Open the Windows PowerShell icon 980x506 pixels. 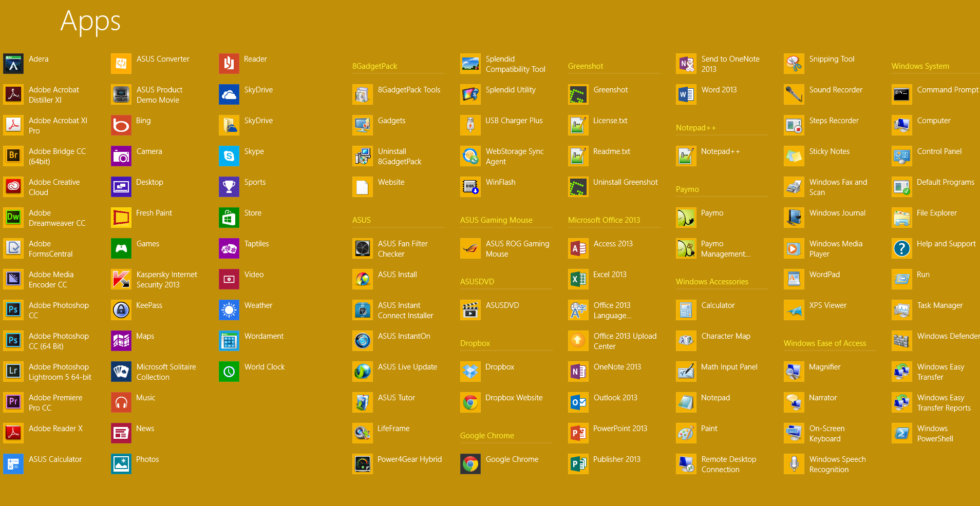click(902, 433)
